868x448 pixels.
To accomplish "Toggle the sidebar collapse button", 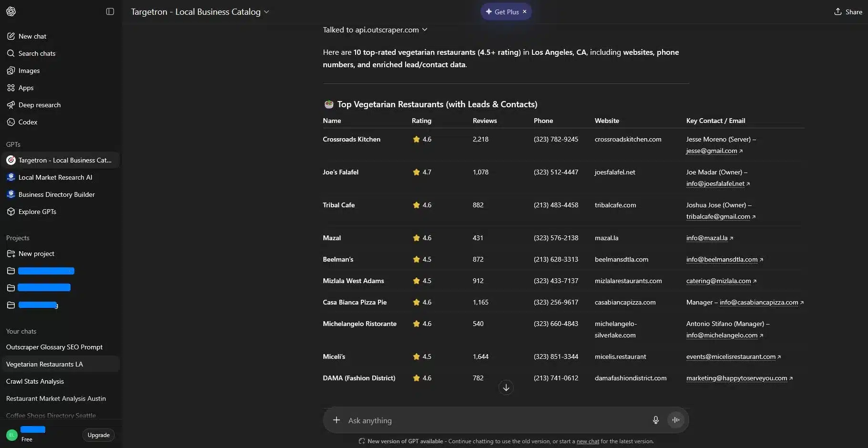I will [110, 11].
